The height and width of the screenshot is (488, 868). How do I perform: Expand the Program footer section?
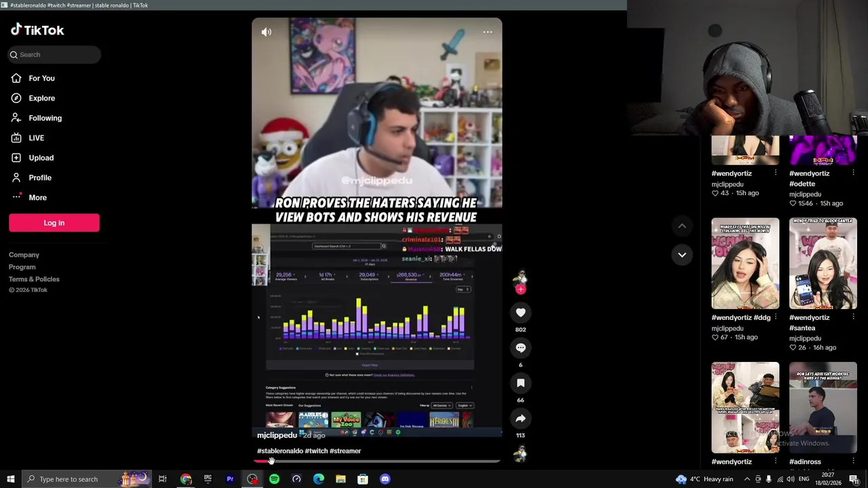(x=22, y=267)
